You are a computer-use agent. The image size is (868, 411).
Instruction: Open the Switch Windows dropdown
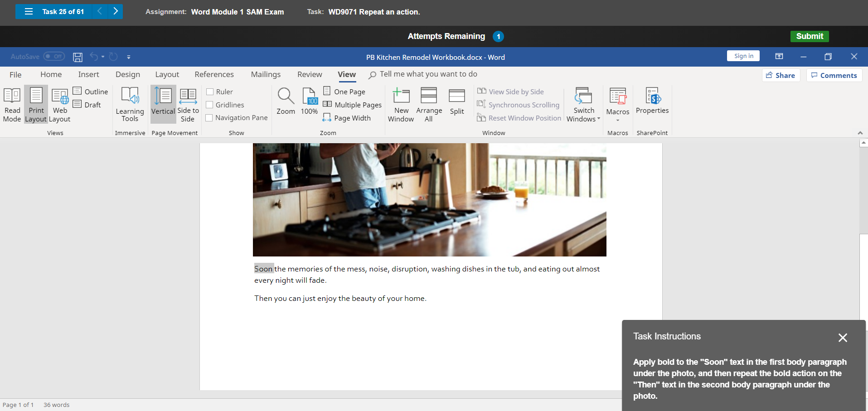click(x=583, y=105)
